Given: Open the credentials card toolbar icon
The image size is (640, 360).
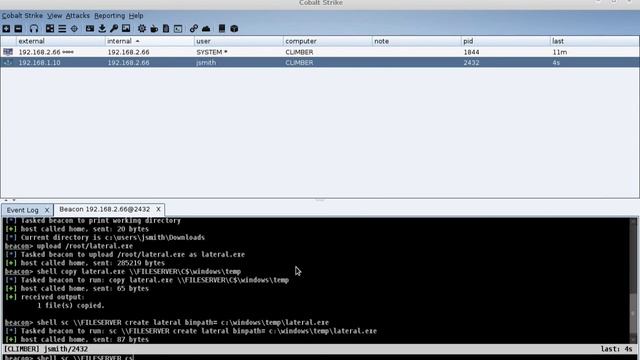Looking at the screenshot, I should click(x=90, y=29).
